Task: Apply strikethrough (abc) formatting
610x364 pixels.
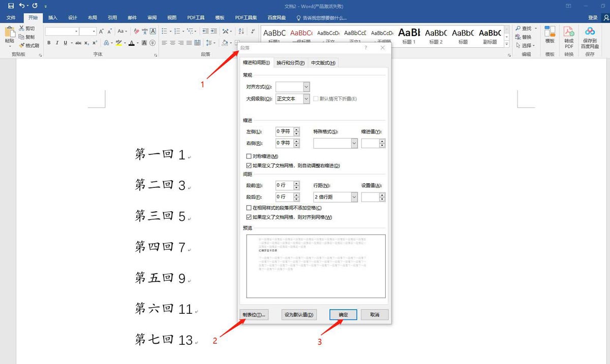Action: pyautogui.click(x=78, y=43)
